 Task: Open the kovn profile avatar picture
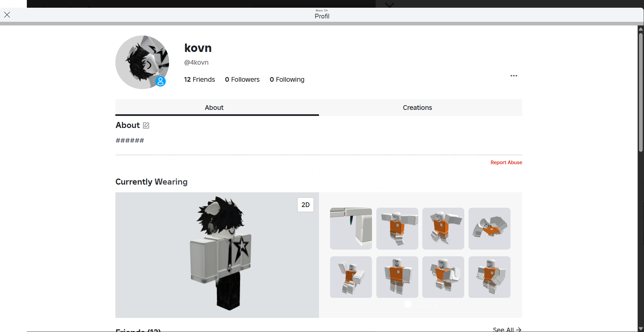[142, 62]
